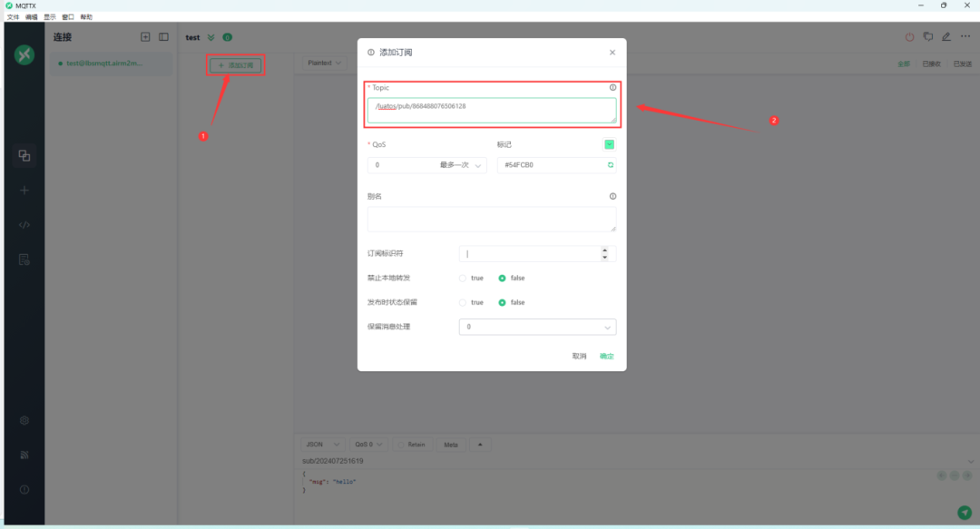Image resolution: width=980 pixels, height=529 pixels.
Task: Switch to the 已接收 message filter tab
Action: click(931, 64)
